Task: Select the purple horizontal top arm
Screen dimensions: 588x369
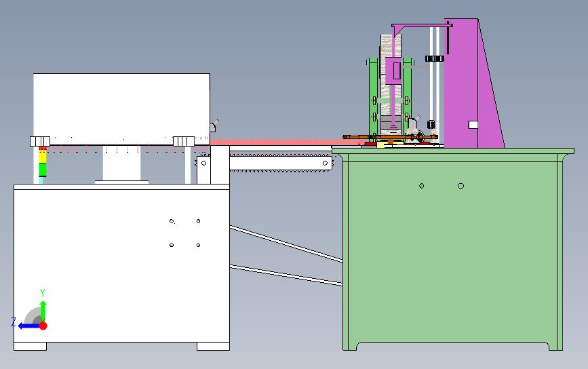Action: 422,26
